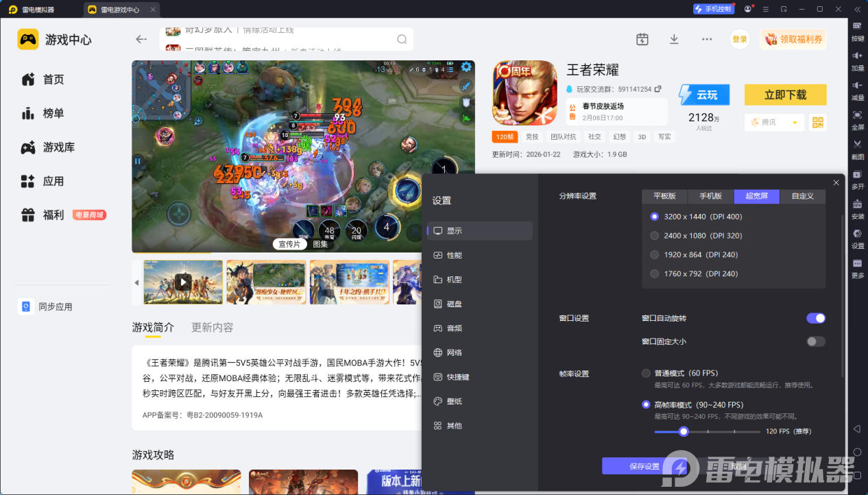Open 壁纸 settings section
Viewport: 868px width, 495px height.
click(x=479, y=401)
